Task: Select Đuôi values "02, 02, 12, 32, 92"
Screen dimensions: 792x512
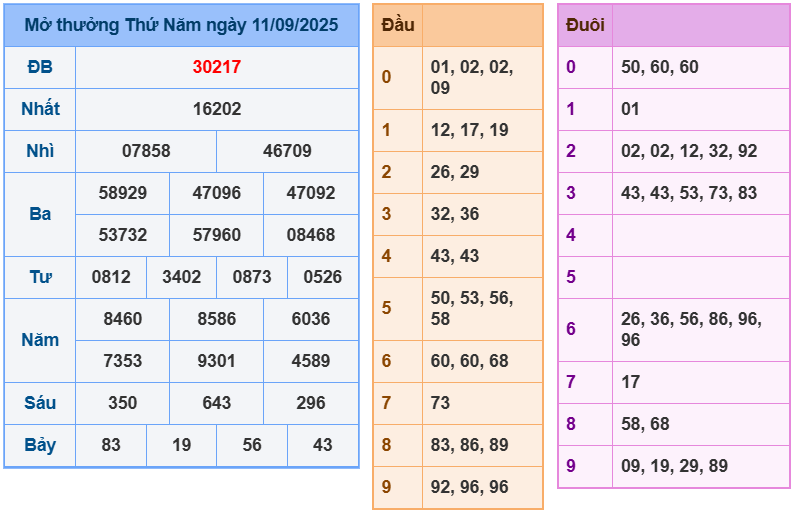Action: coord(689,151)
